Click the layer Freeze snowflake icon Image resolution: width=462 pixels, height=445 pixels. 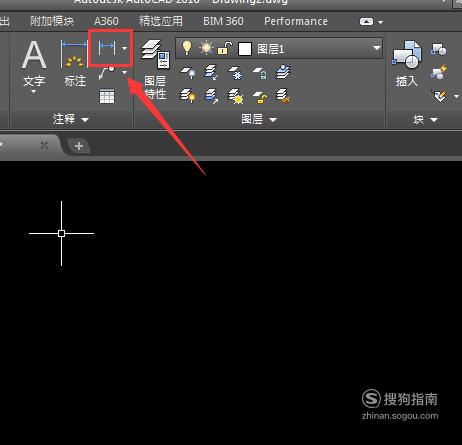coord(235,72)
